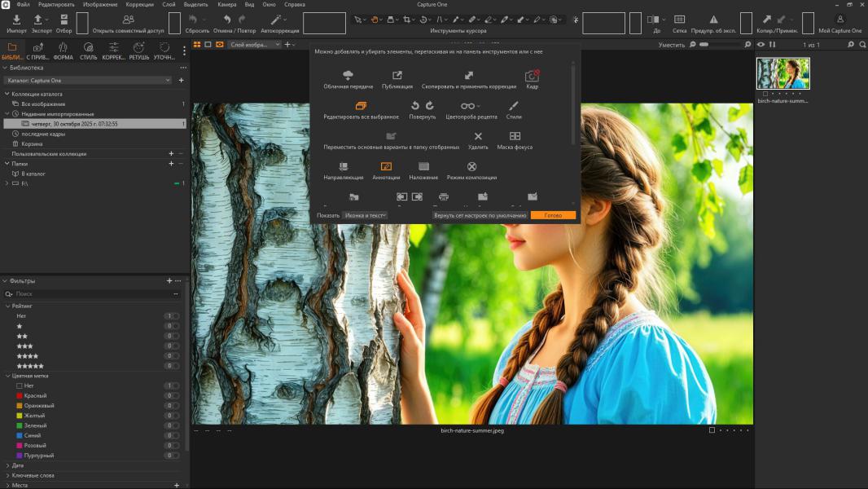
Task: Select the Focus Mask (Маска фокуса) icon
Action: pos(515,136)
